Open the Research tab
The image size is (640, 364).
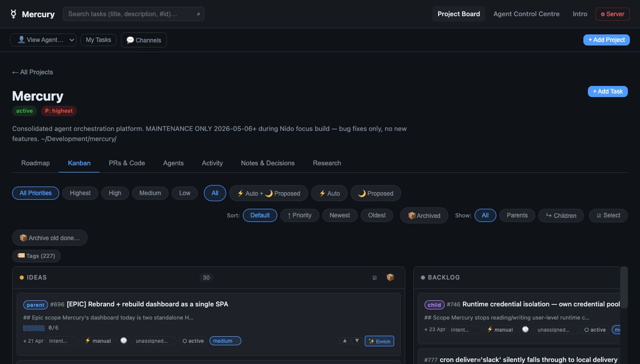click(327, 163)
